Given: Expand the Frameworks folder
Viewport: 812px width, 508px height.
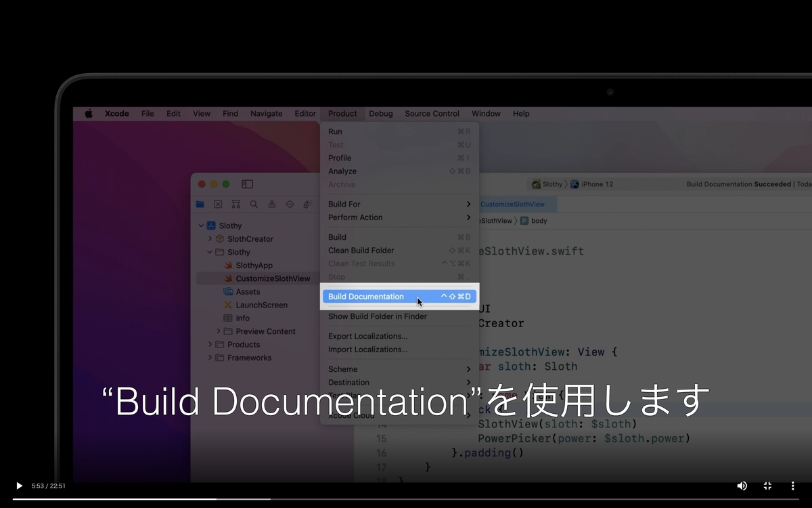Looking at the screenshot, I should tap(210, 358).
